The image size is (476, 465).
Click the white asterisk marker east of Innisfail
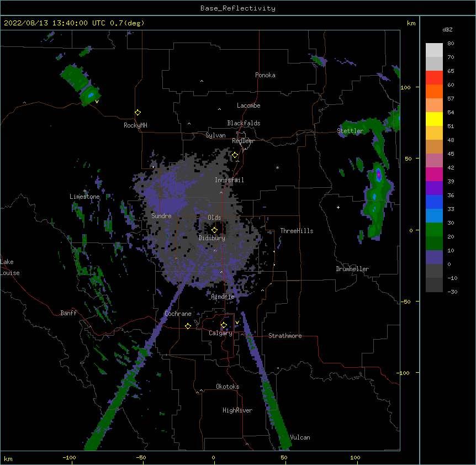point(277,167)
